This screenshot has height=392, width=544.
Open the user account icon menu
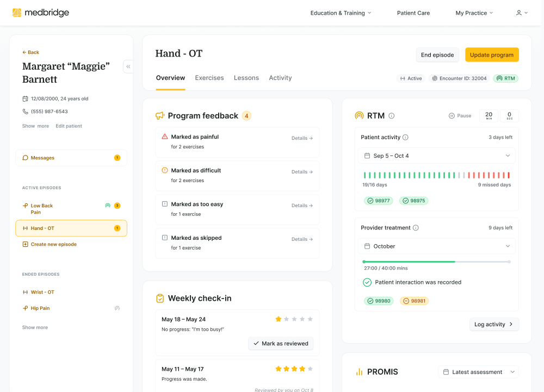[x=521, y=13]
